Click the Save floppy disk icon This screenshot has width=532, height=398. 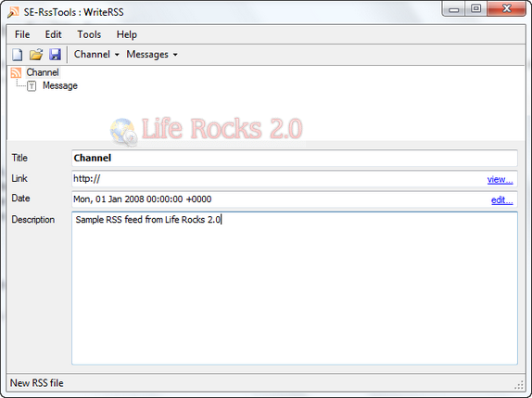click(x=55, y=55)
